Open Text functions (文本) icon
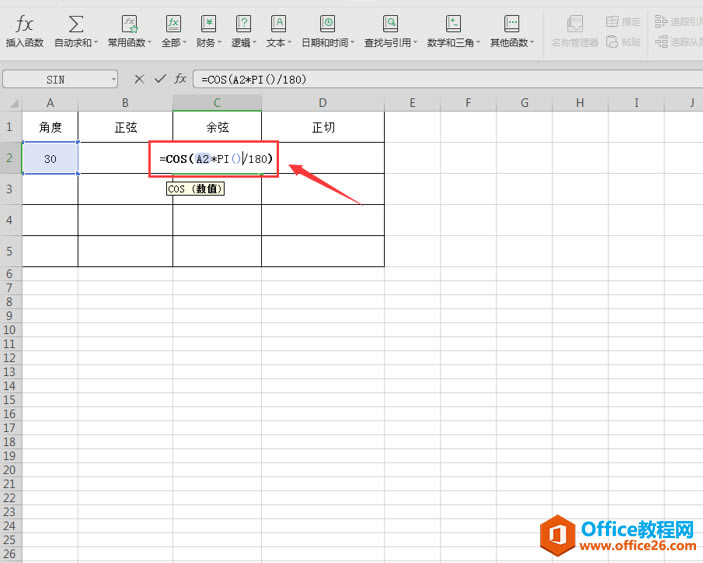The image size is (703, 563). [278, 24]
